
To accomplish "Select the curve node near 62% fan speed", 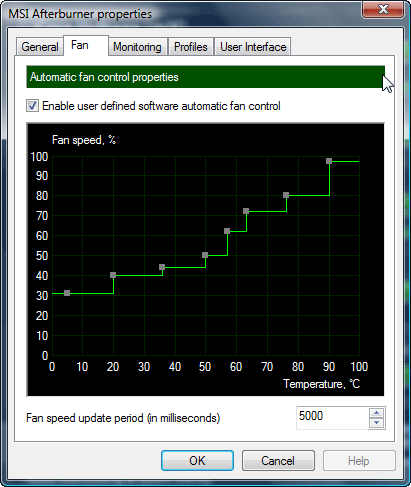I will [x=227, y=231].
